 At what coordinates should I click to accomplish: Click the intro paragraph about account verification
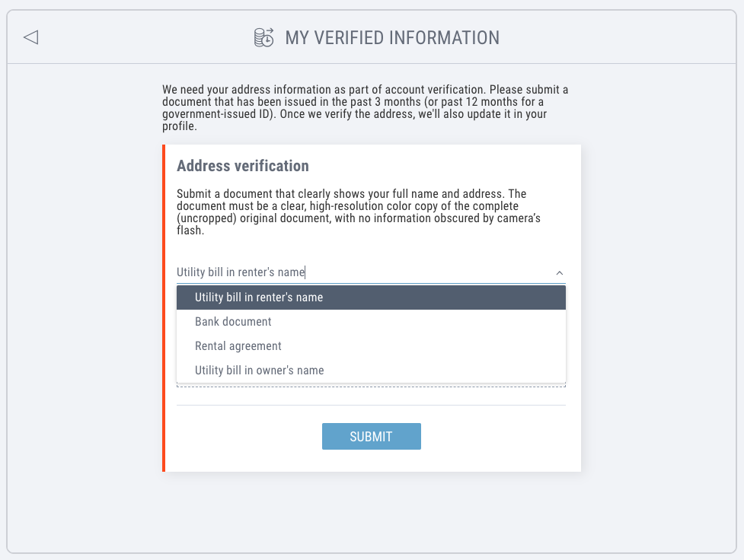[366, 109]
